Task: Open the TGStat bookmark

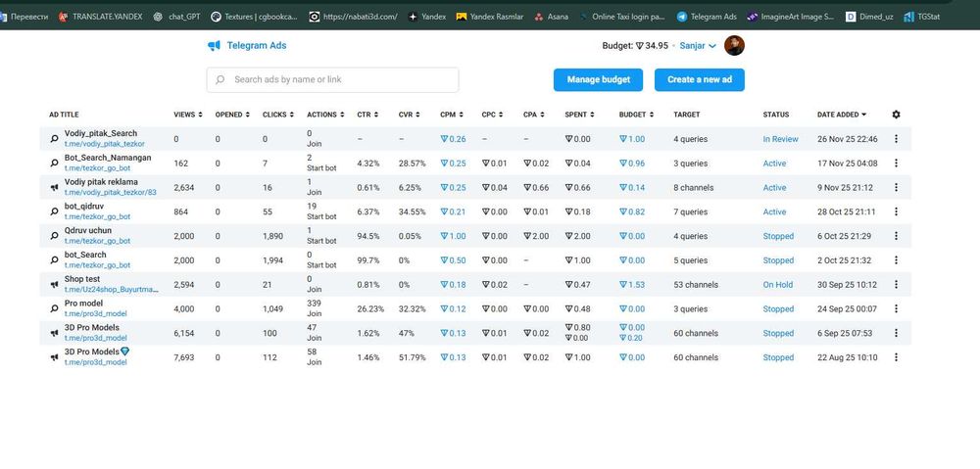Action: click(922, 17)
